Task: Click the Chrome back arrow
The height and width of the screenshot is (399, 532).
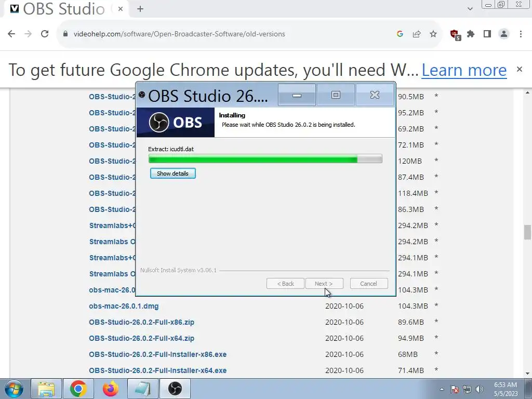Action: click(11, 34)
